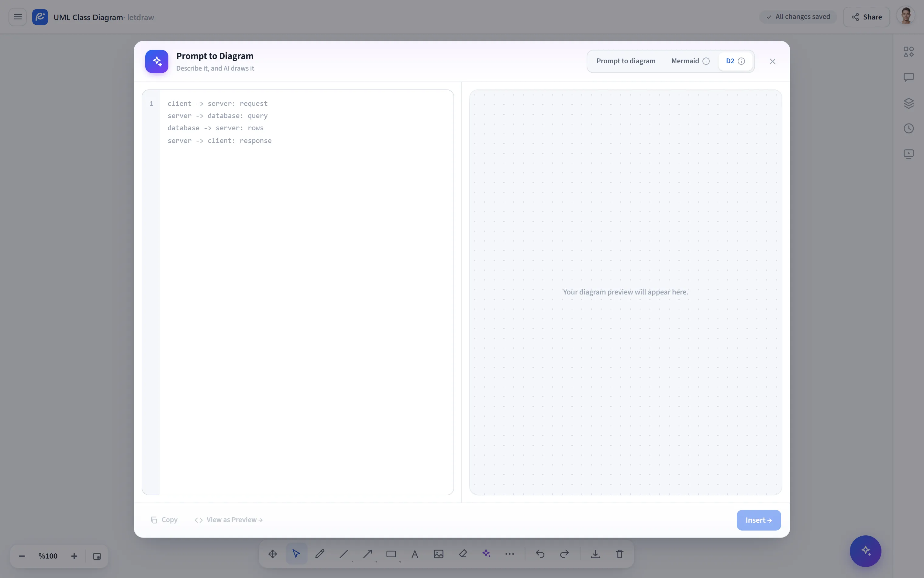Click View as Preview link
Viewport: 924px width, 578px height.
(229, 520)
